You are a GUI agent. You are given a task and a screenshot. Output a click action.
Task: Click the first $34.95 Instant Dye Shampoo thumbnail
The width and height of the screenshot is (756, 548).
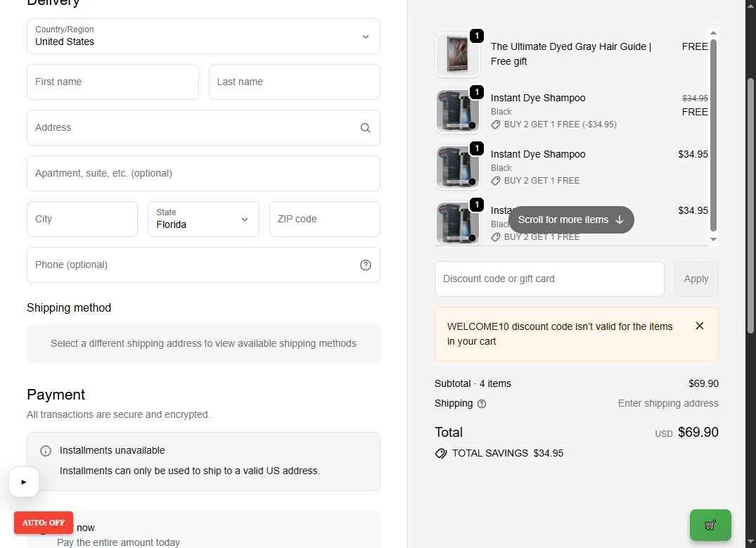tap(457, 167)
